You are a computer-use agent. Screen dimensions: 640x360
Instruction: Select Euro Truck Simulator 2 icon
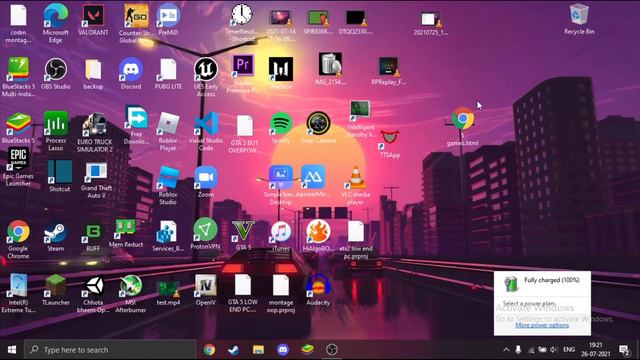95,124
